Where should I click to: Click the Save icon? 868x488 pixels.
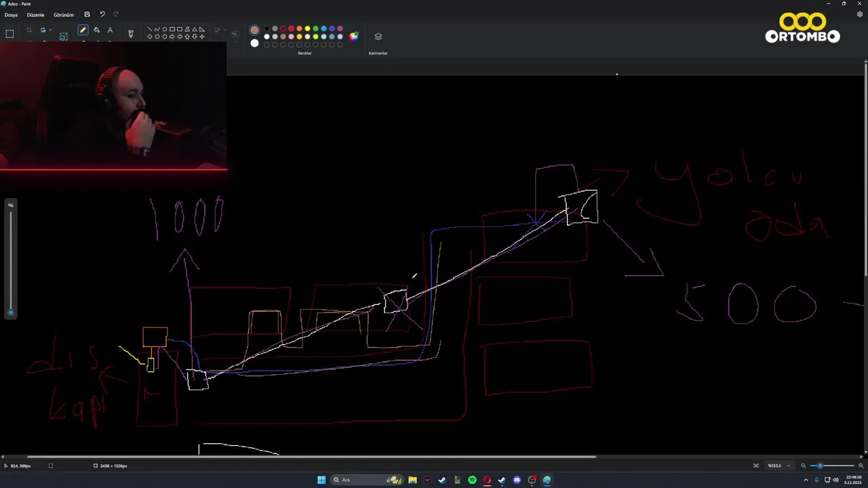pos(87,14)
